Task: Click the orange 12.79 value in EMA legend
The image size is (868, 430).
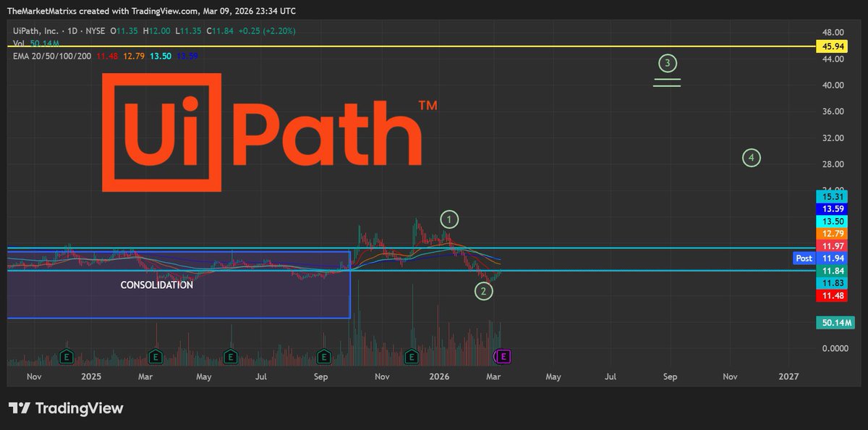Action: (x=134, y=56)
